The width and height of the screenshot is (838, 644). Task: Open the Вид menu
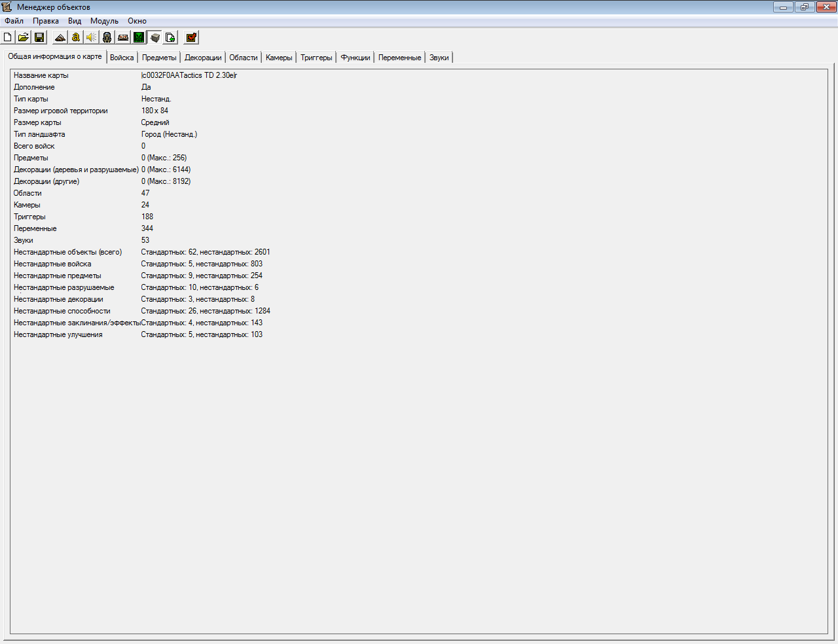click(75, 21)
